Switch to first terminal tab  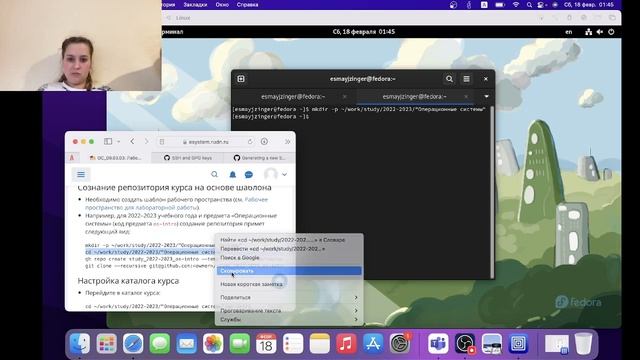click(x=293, y=97)
